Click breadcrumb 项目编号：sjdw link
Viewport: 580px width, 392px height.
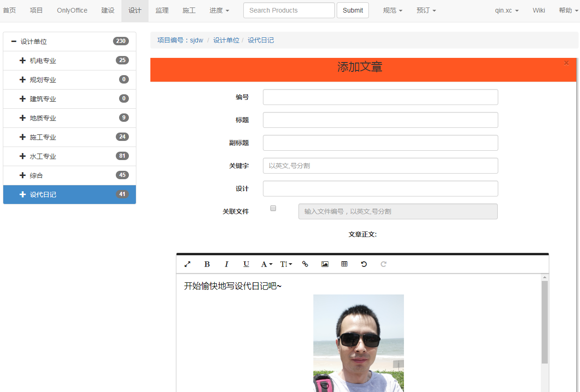click(180, 40)
